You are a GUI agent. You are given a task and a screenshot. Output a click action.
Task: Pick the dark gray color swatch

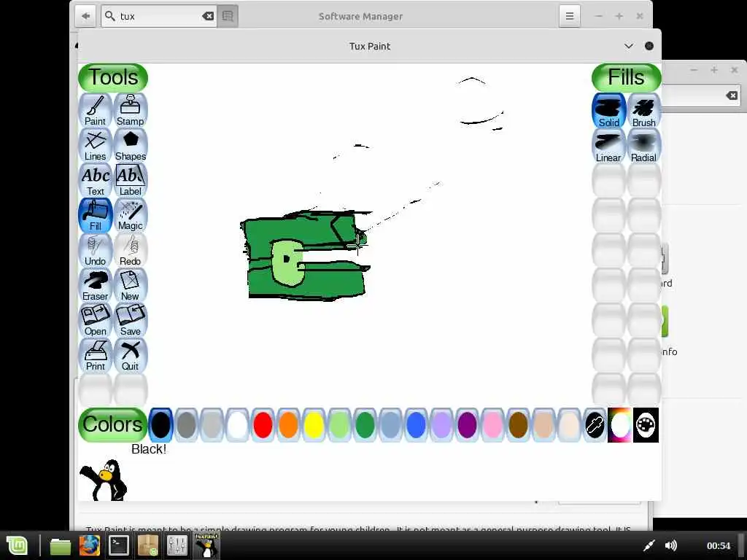(186, 425)
